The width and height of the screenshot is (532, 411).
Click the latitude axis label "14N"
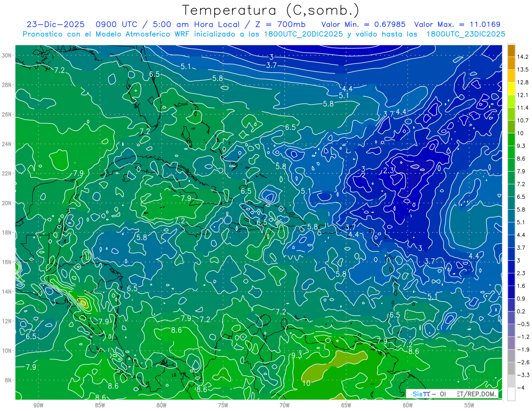(8, 292)
